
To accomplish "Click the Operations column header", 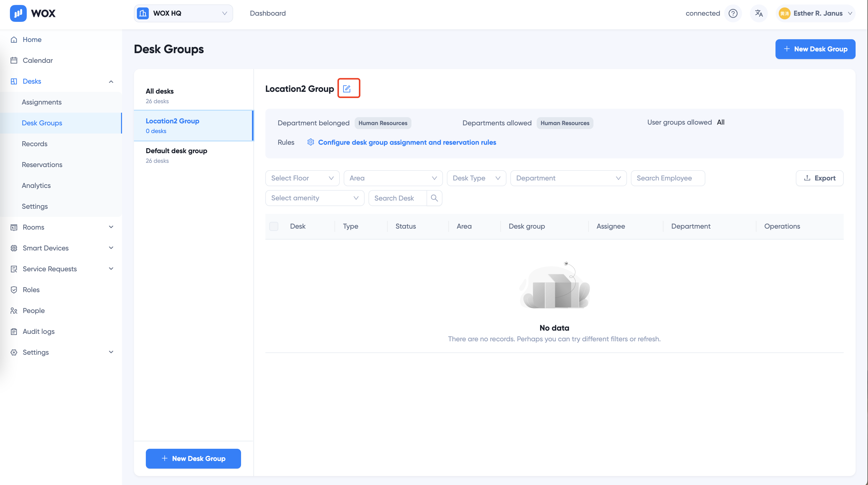I will coord(782,226).
